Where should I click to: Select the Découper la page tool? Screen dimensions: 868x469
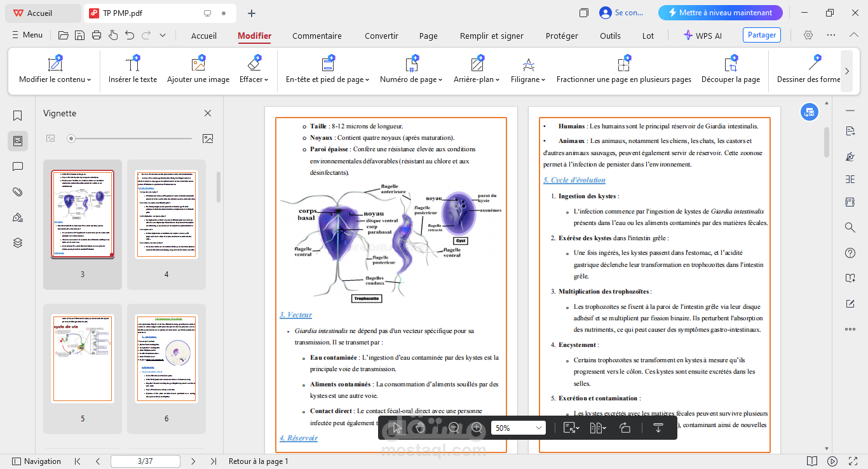[x=731, y=70]
